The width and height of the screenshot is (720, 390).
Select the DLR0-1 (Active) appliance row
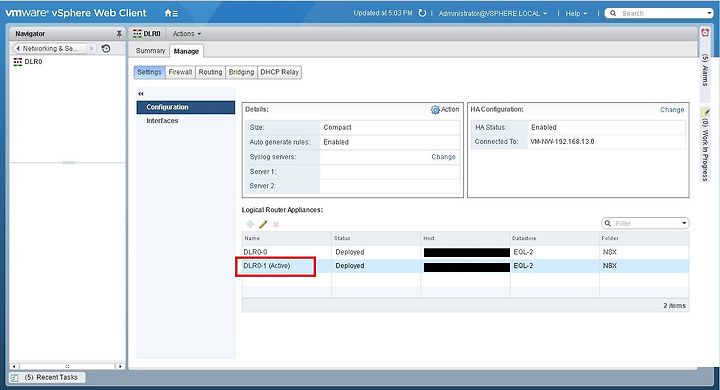point(465,266)
